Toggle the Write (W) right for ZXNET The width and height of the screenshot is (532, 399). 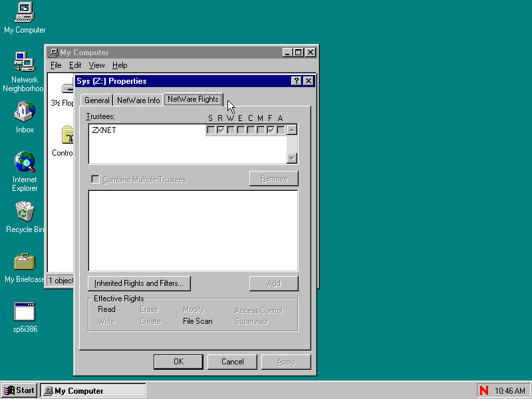pos(231,130)
